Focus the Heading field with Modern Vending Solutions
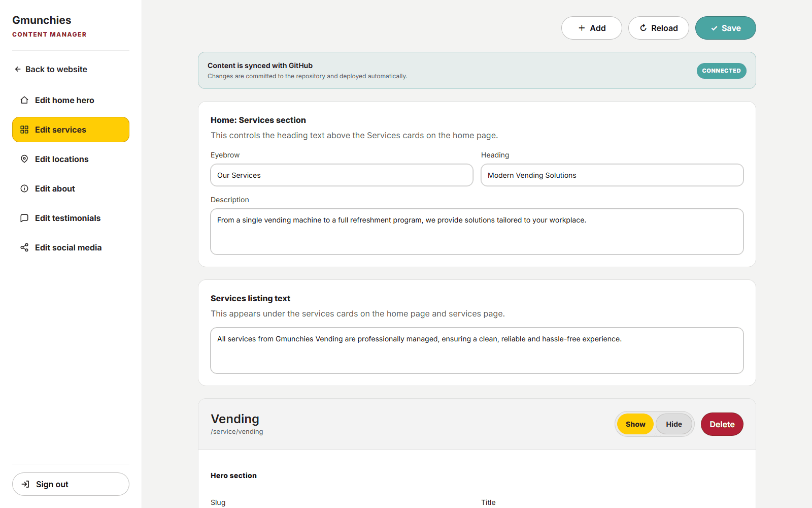 pyautogui.click(x=612, y=175)
